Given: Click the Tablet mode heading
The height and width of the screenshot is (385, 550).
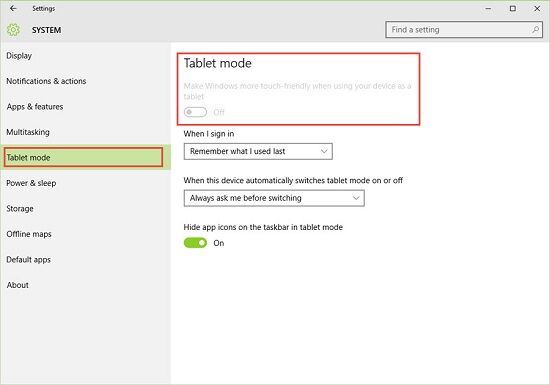Looking at the screenshot, I should pos(217,63).
